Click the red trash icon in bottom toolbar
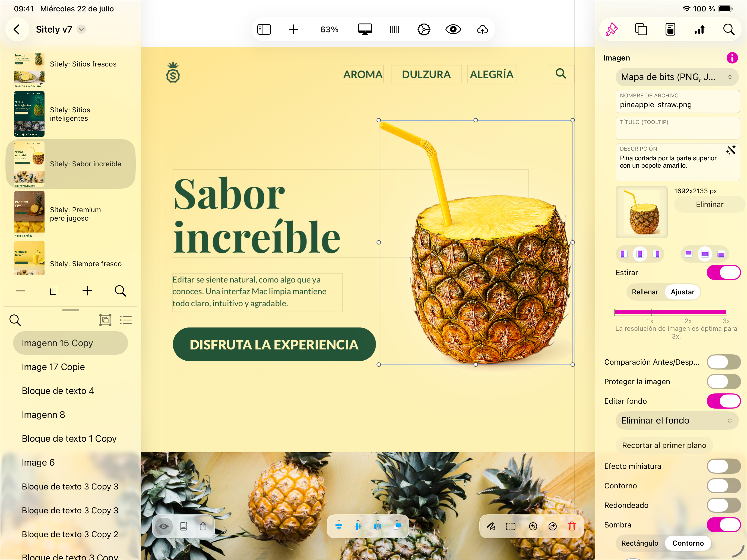747x560 pixels. pos(572,526)
